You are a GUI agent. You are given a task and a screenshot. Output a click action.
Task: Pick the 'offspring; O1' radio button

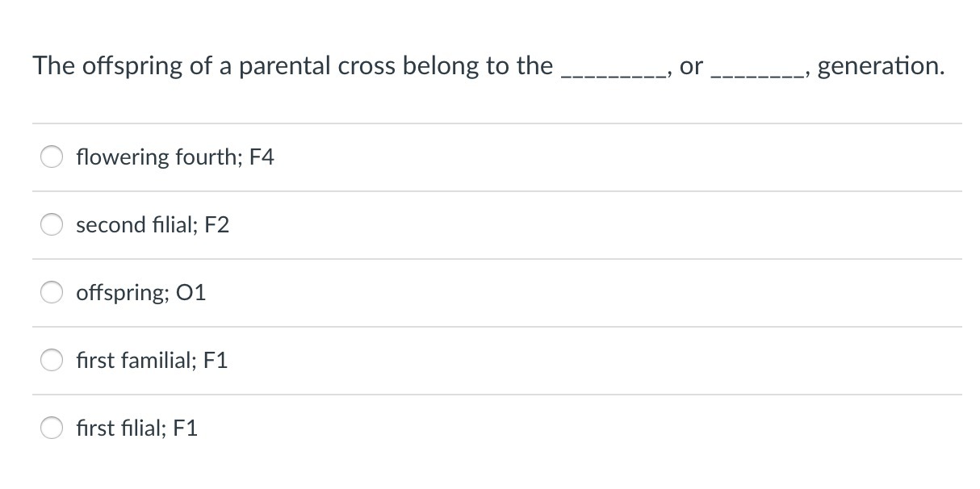[x=53, y=292]
